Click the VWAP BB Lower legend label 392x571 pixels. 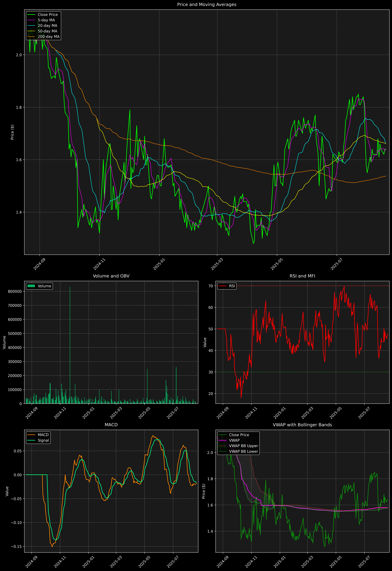coord(243,452)
